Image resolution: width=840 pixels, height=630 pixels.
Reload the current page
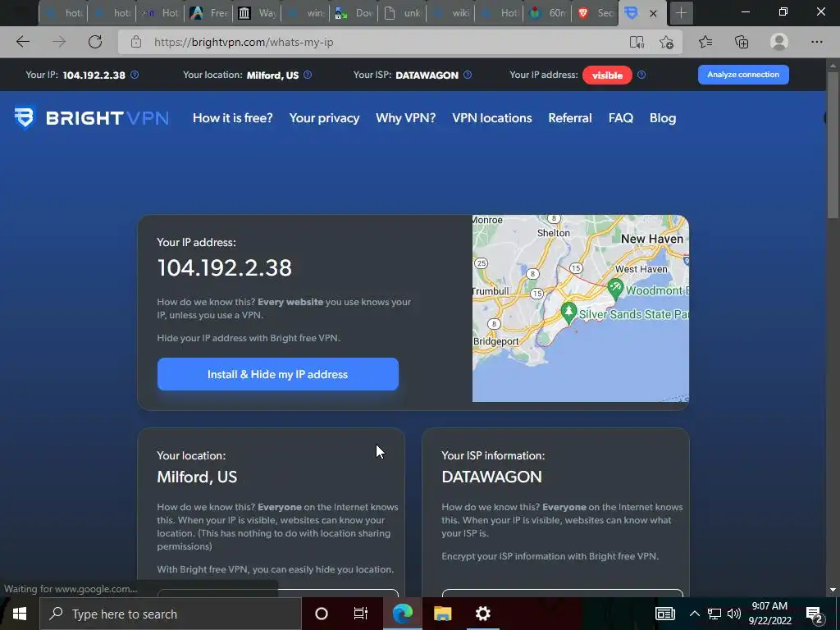95,42
